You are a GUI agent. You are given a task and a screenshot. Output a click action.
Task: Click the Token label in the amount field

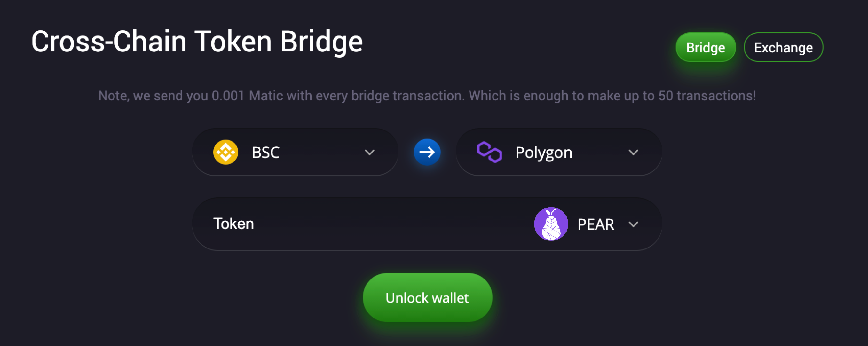click(233, 224)
